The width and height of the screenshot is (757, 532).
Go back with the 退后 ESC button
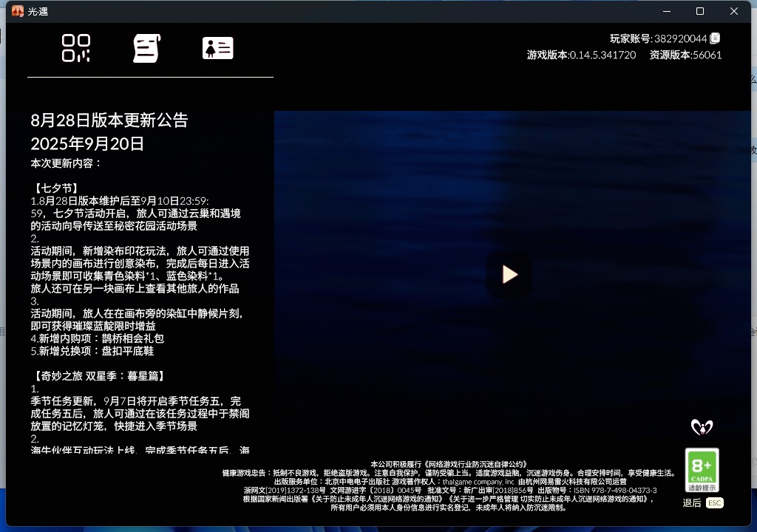point(702,503)
